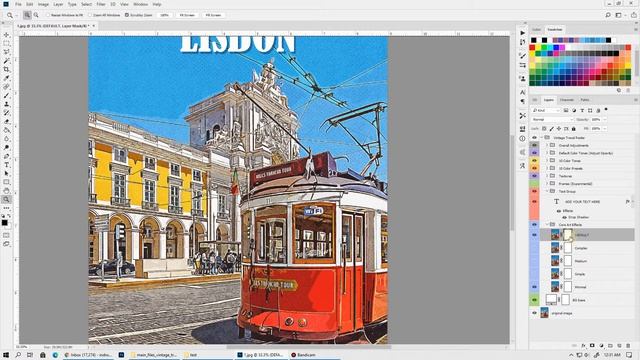The image size is (640, 360).
Task: Open the Window menu
Action: pos(140,4)
